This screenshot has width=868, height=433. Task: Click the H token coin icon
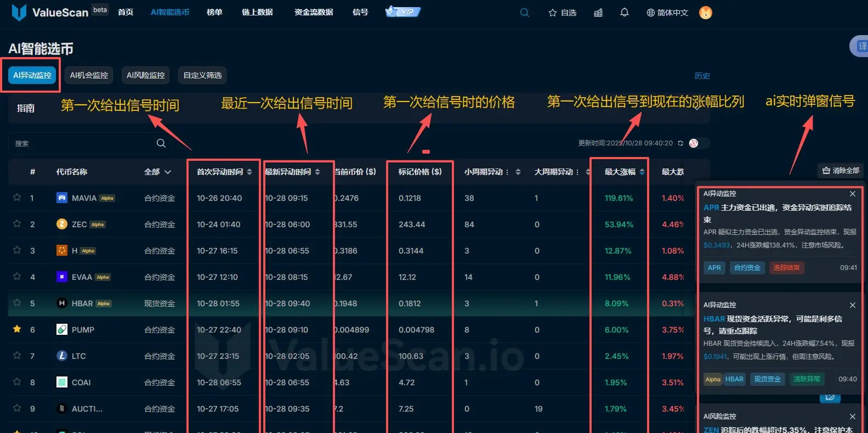[62, 251]
